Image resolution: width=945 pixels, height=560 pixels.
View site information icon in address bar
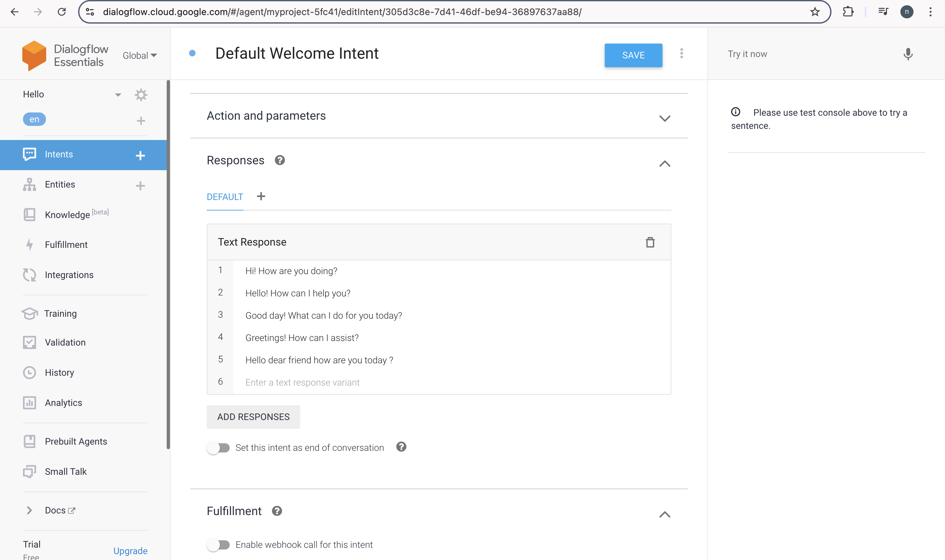point(90,12)
